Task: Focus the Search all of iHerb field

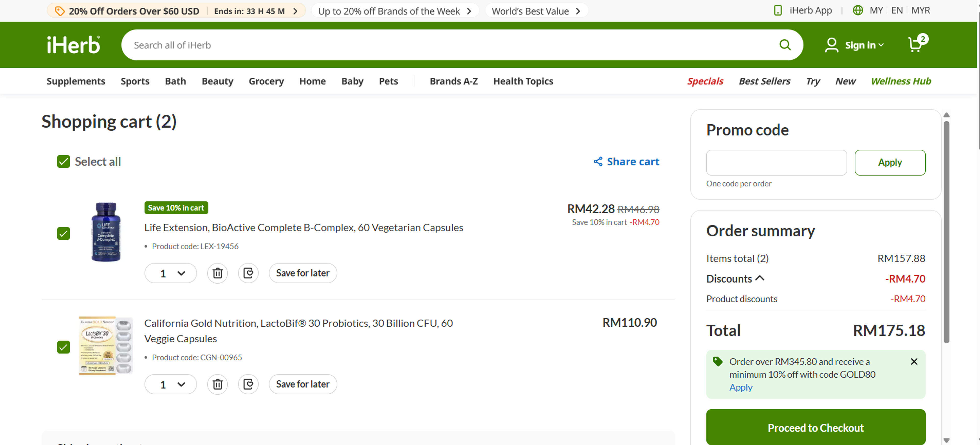Action: coord(449,45)
